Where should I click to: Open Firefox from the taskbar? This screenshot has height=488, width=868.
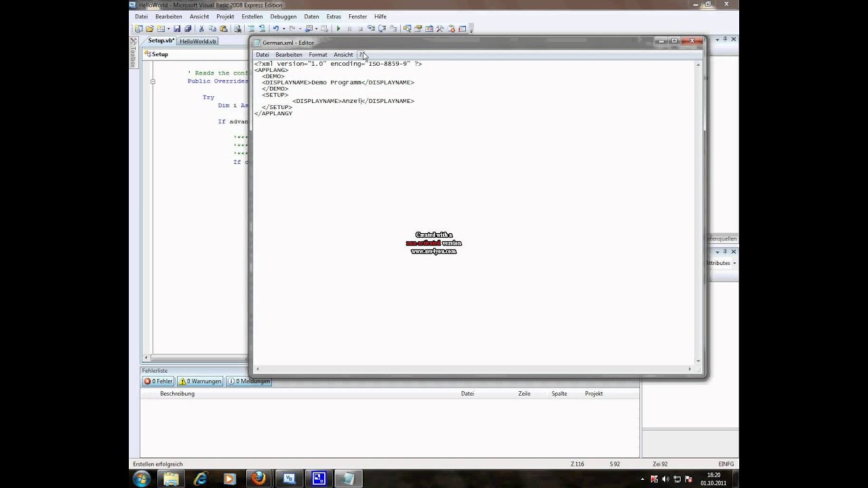pos(258,479)
